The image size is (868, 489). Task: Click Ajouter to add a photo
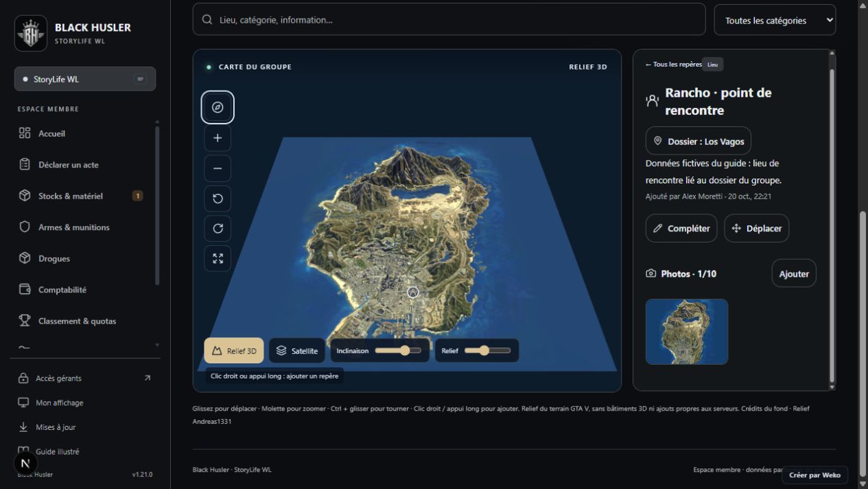794,273
